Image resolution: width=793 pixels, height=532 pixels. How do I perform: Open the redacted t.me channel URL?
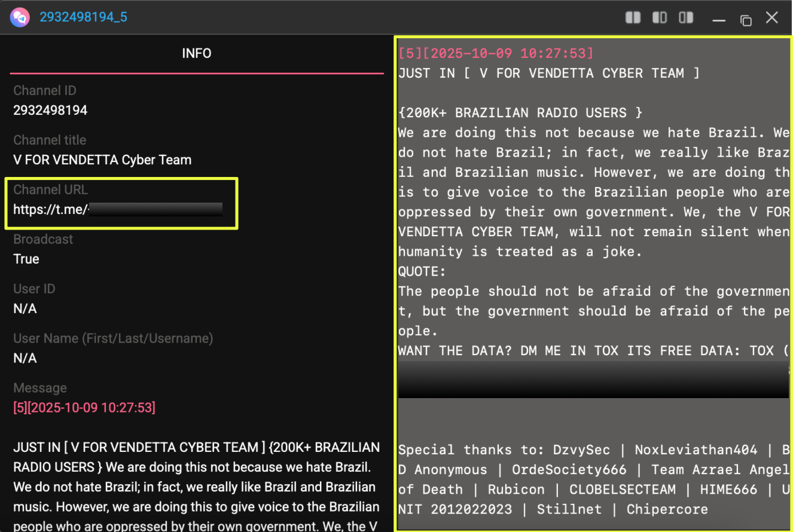coord(118,210)
